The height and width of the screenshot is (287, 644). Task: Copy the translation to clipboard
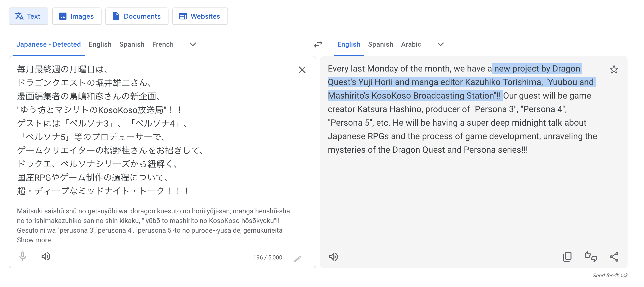(567, 257)
